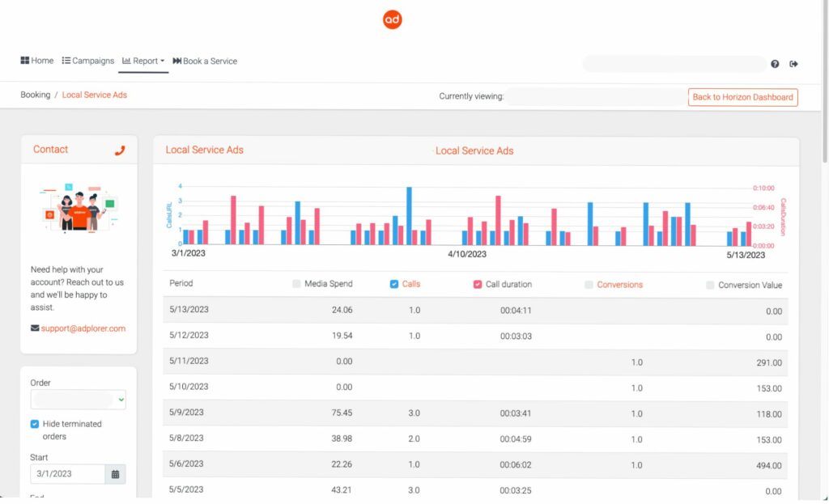Expand the Report dropdown menu
829x504 pixels.
143,61
